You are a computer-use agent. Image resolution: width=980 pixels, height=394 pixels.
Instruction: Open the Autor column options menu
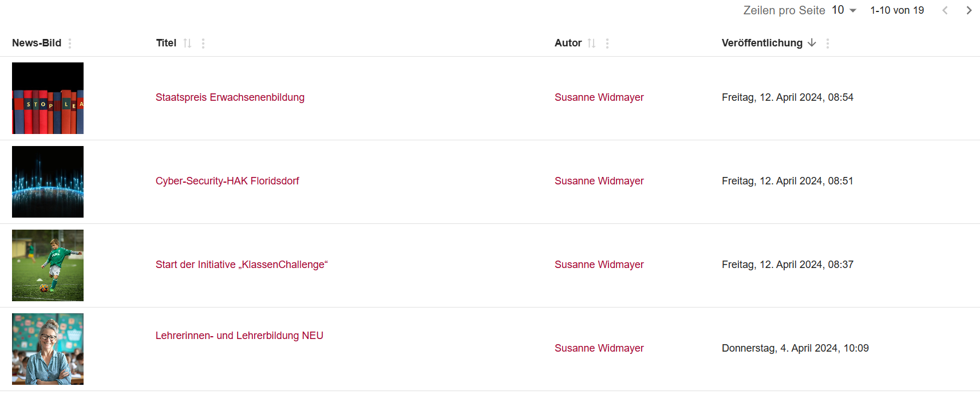[607, 44]
